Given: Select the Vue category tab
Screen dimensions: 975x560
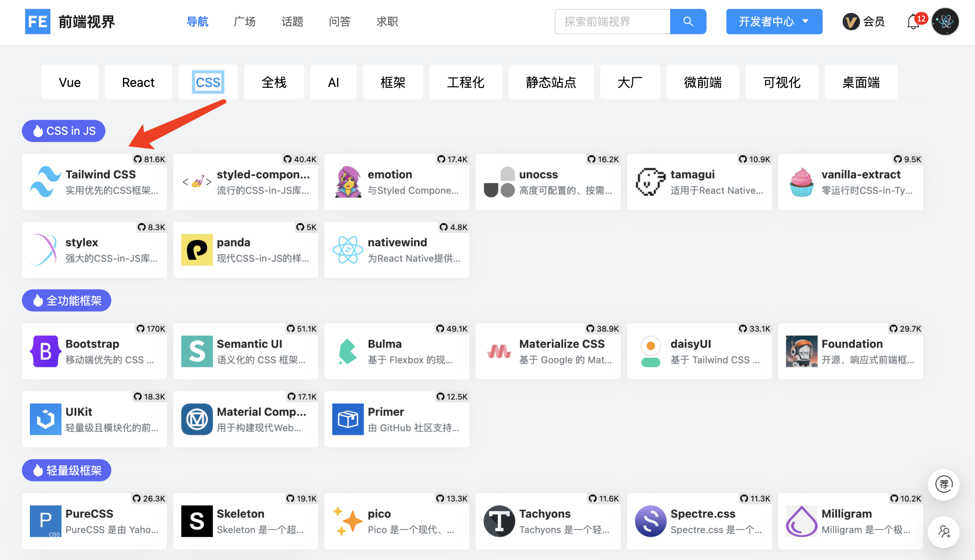Looking at the screenshot, I should coord(70,82).
